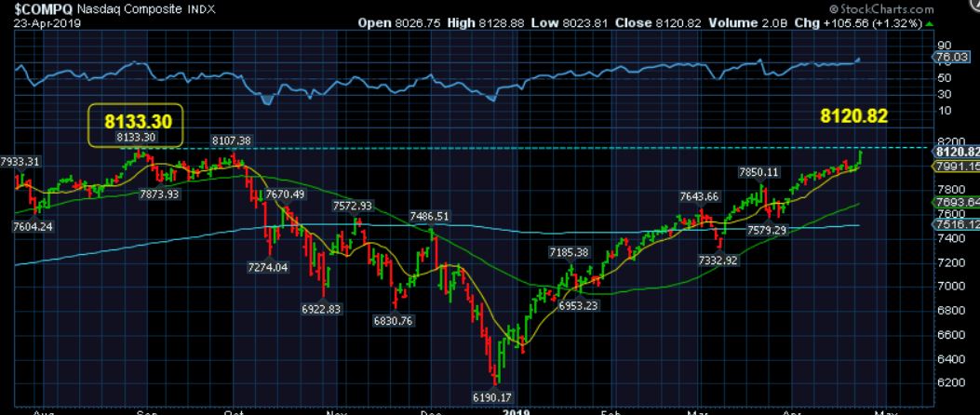Click the 8120.82 price tag on right axis
The width and height of the screenshot is (980, 415).
coord(956,153)
